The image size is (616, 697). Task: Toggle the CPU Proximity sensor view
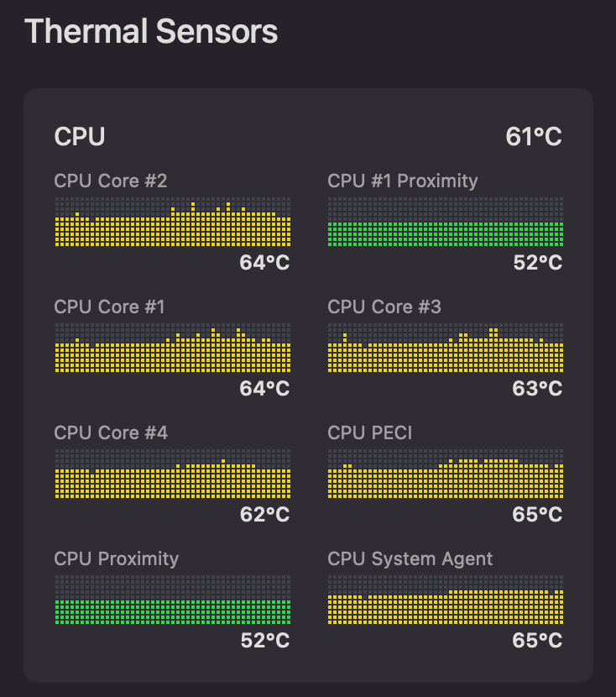click(115, 558)
